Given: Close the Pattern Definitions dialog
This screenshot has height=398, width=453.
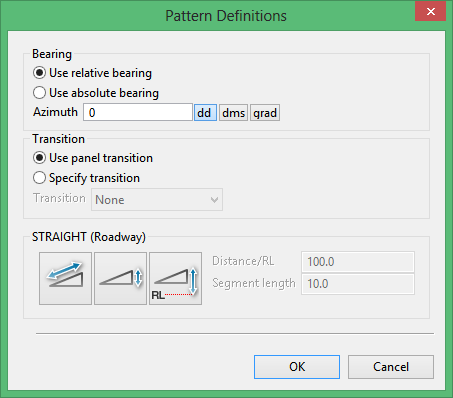Looking at the screenshot, I should click(431, 12).
